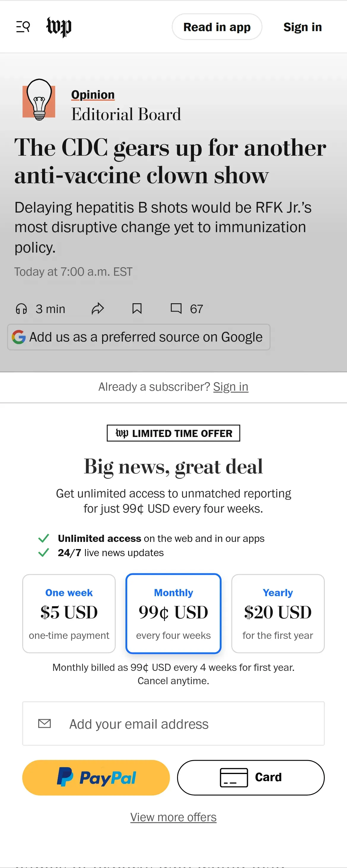Tap the headphones listen icon
Screen dimensions: 347x868
click(x=21, y=309)
